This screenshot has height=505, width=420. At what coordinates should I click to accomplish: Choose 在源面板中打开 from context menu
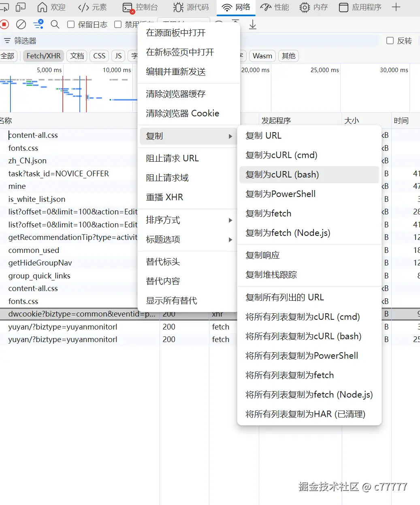tap(189, 33)
